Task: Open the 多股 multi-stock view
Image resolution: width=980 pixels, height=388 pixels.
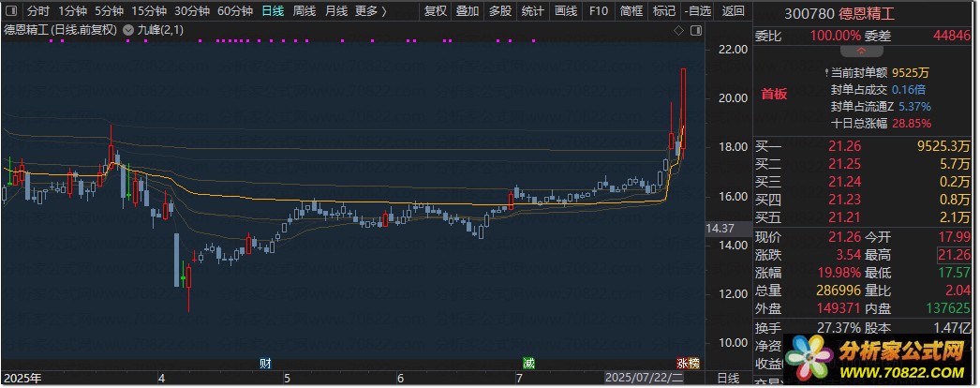Action: point(500,10)
